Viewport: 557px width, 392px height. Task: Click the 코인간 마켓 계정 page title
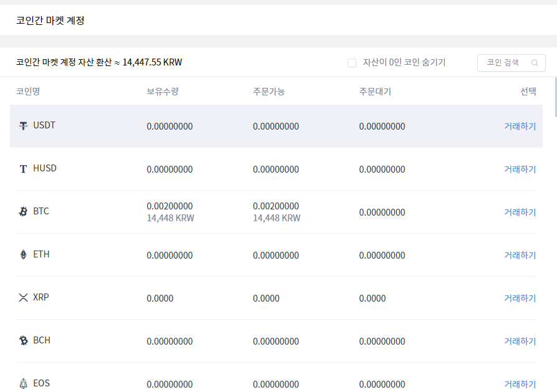(50, 21)
